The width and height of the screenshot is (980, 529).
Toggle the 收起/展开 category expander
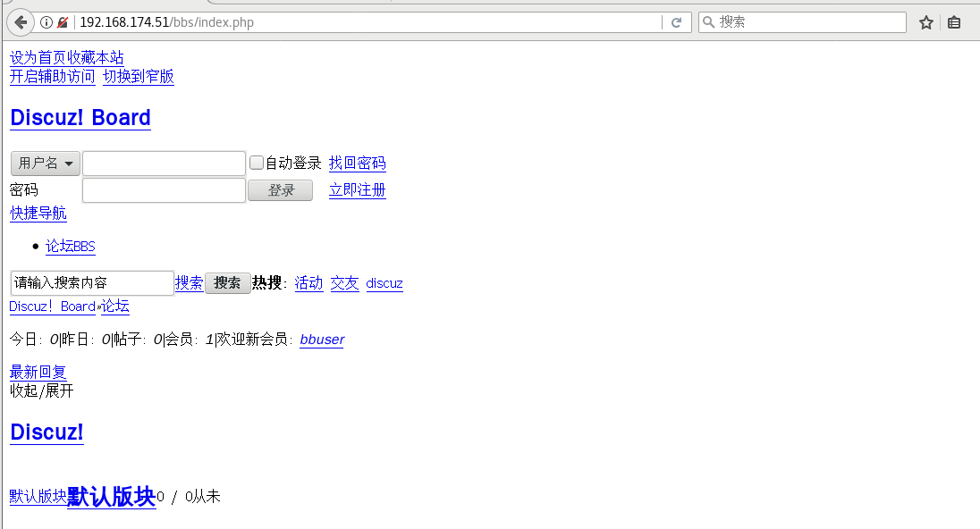(42, 391)
